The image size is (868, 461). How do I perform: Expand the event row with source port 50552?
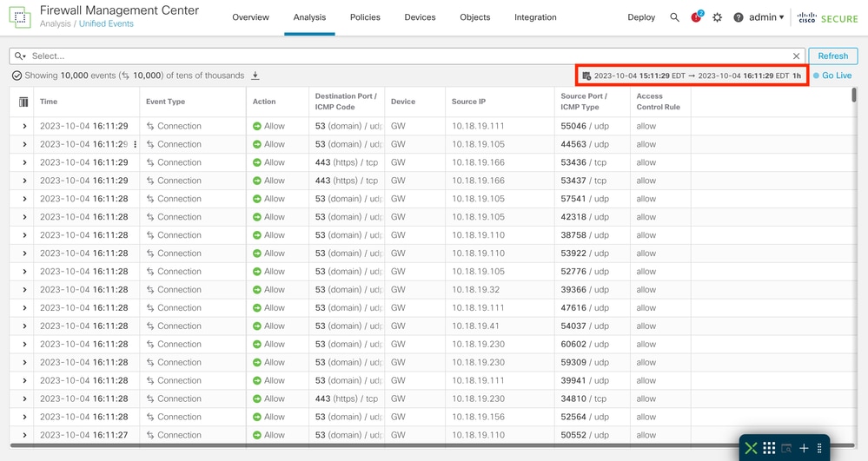point(24,435)
